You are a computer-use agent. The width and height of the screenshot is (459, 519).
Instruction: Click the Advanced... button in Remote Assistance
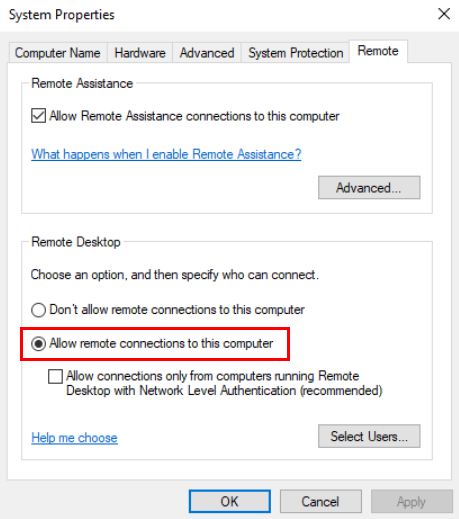(x=369, y=188)
